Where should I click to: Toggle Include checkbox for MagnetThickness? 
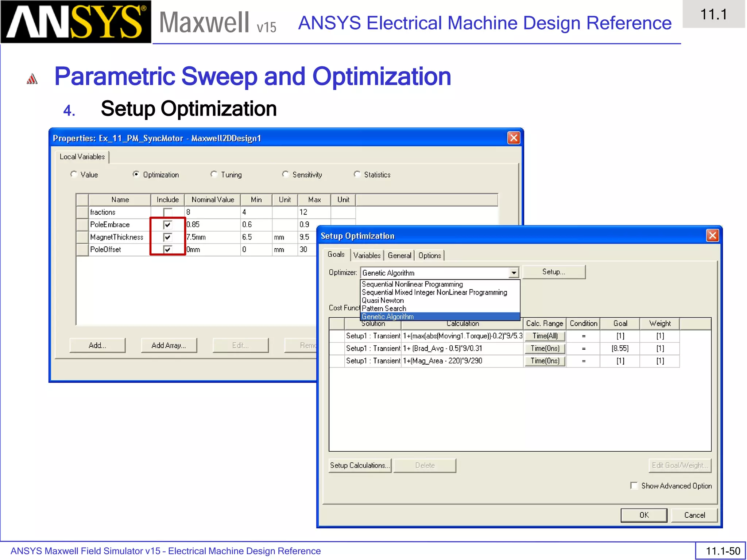tap(168, 237)
